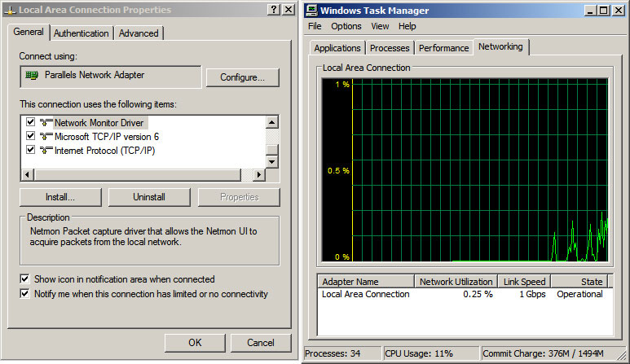The height and width of the screenshot is (364, 630).
Task: Sort by Link Speed column header
Action: pyautogui.click(x=524, y=282)
